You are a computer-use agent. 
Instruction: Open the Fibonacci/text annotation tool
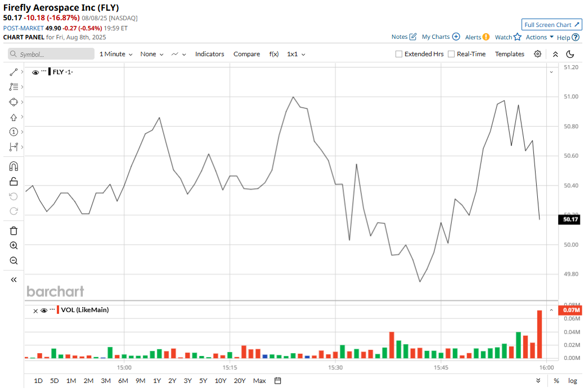(14, 87)
